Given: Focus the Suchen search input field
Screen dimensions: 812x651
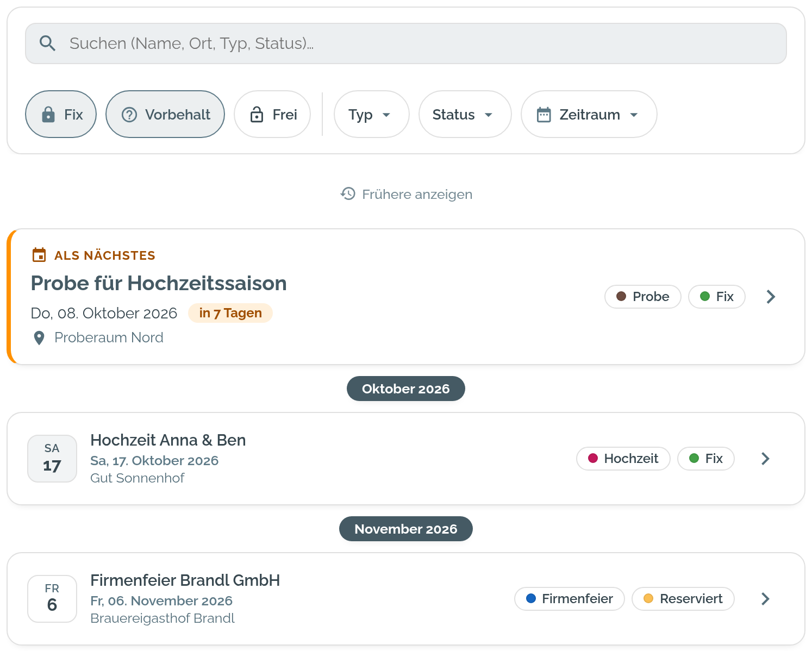Looking at the screenshot, I should (x=406, y=43).
